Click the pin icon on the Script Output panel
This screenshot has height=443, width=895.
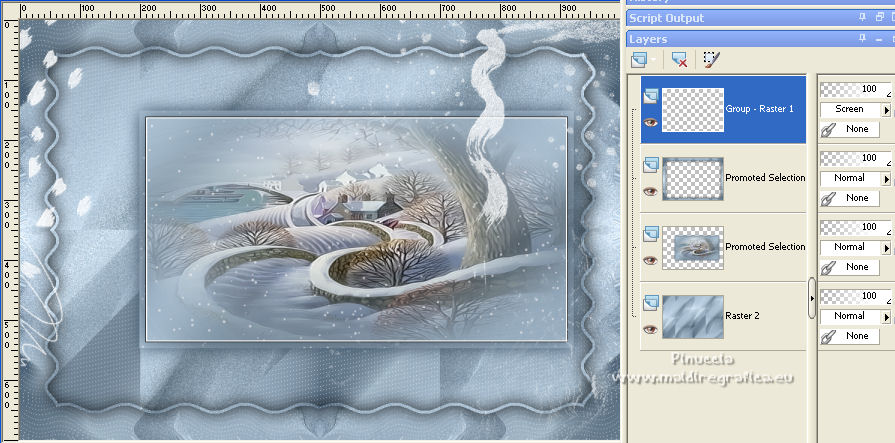862,18
